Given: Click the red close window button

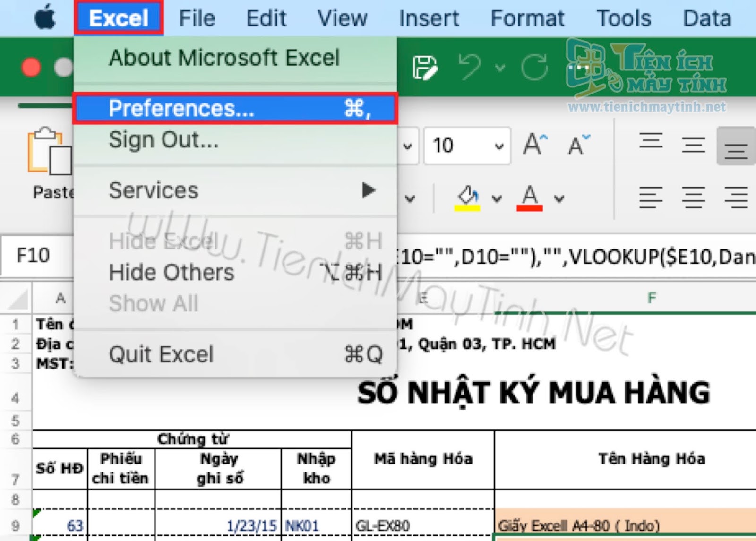Looking at the screenshot, I should (31, 67).
